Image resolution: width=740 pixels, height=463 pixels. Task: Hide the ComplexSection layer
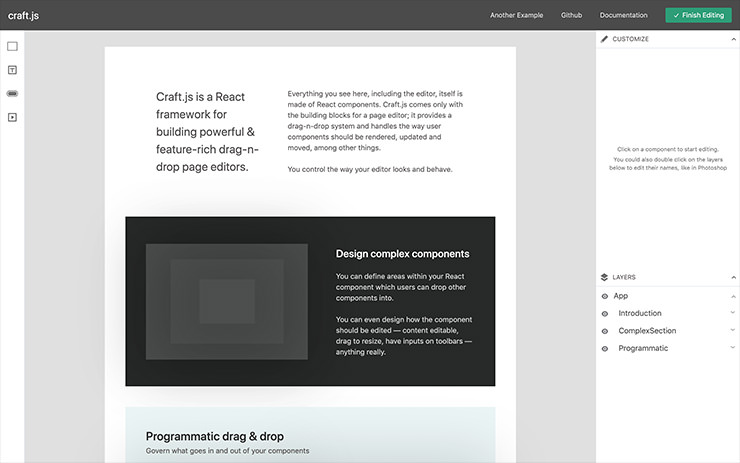(605, 331)
